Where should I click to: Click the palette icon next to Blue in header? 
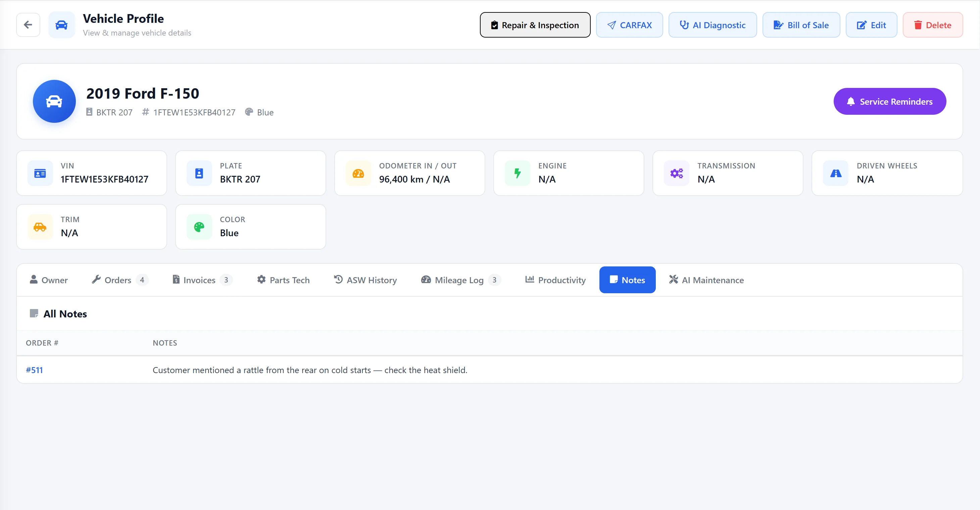click(x=249, y=112)
